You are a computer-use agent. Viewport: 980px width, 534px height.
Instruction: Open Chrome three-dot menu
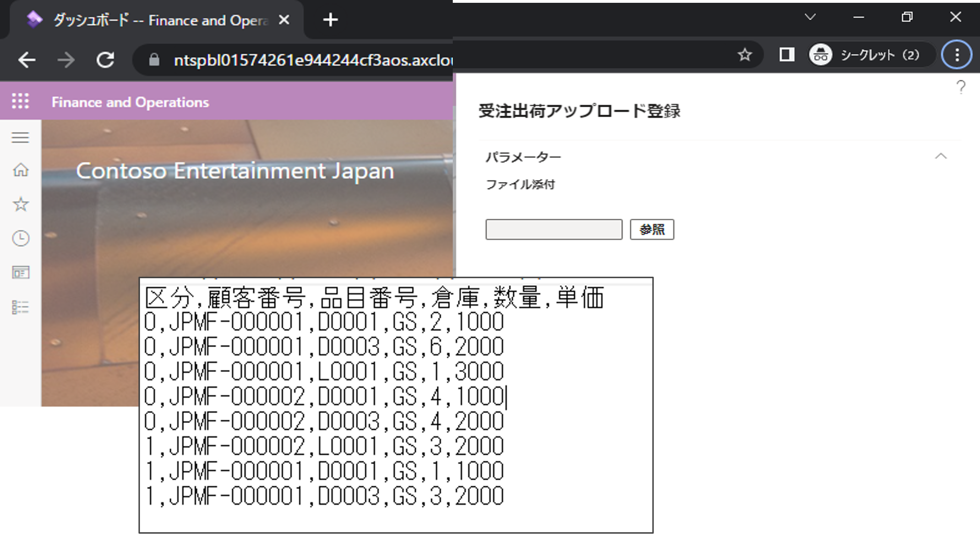tap(957, 55)
